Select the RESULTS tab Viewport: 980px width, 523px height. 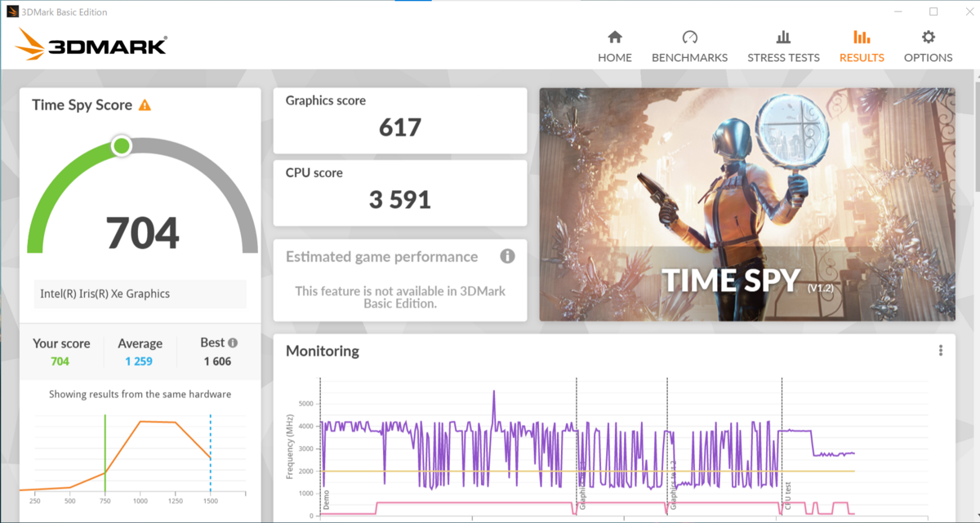862,47
